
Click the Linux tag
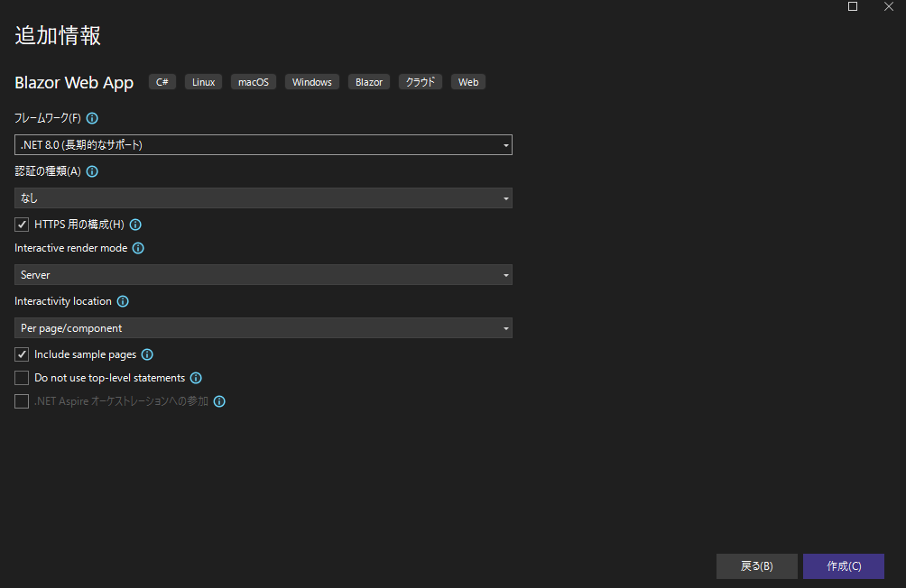pyautogui.click(x=203, y=82)
